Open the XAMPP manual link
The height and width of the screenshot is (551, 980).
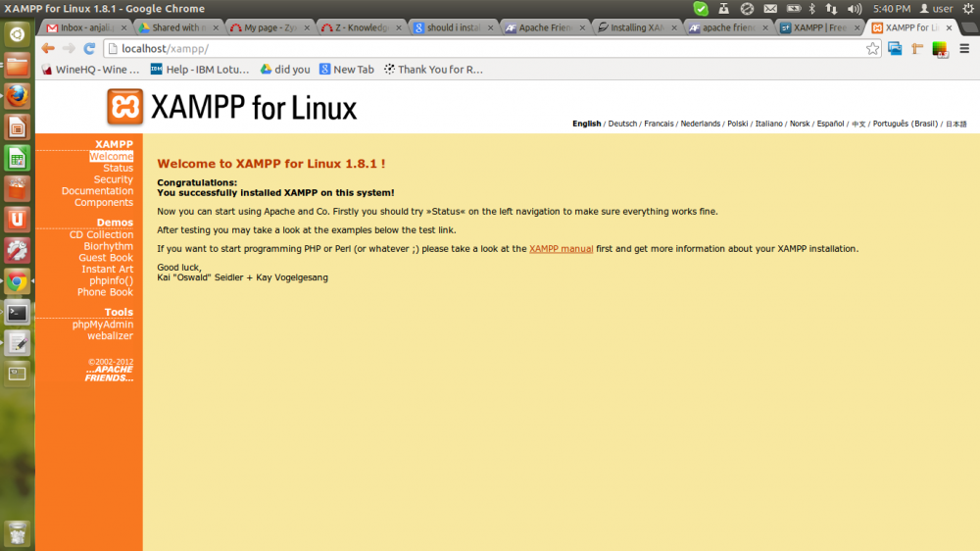562,248
